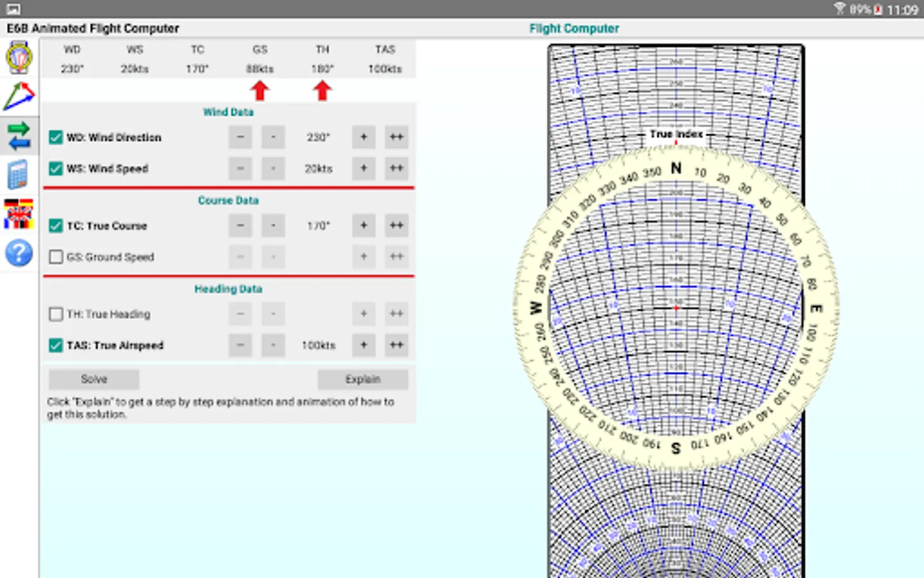Decrease True Course with the double-minus button

coord(241,225)
